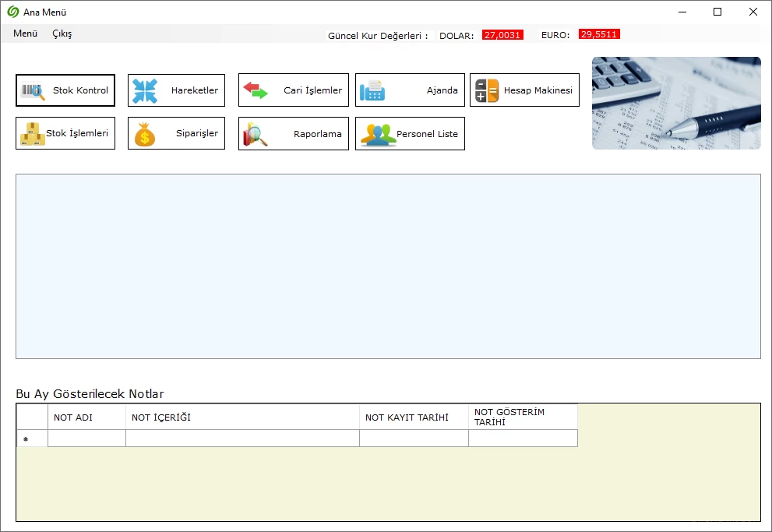Open Siparişler using the money bag icon
772x532 pixels.
click(x=145, y=134)
